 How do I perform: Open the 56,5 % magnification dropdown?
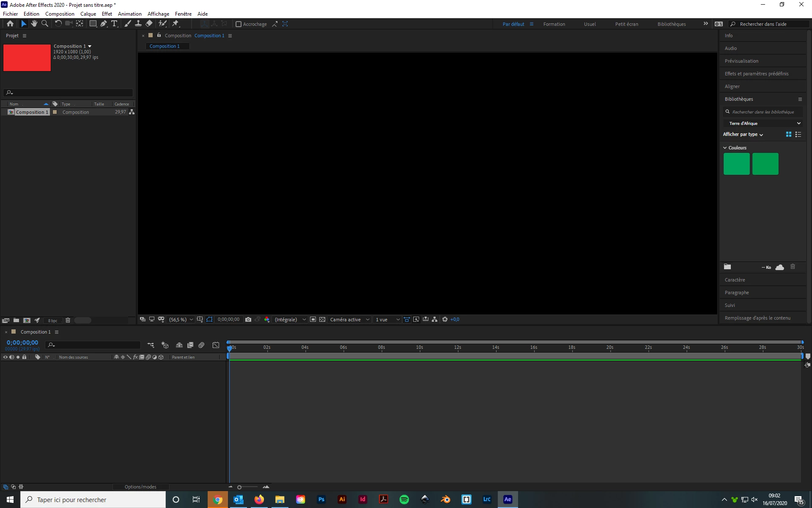tap(181, 320)
